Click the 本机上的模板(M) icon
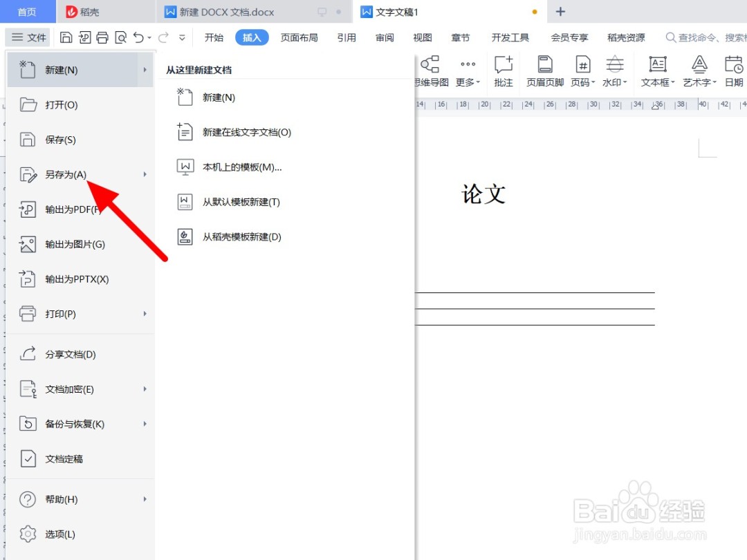The image size is (747, 560). tap(185, 167)
